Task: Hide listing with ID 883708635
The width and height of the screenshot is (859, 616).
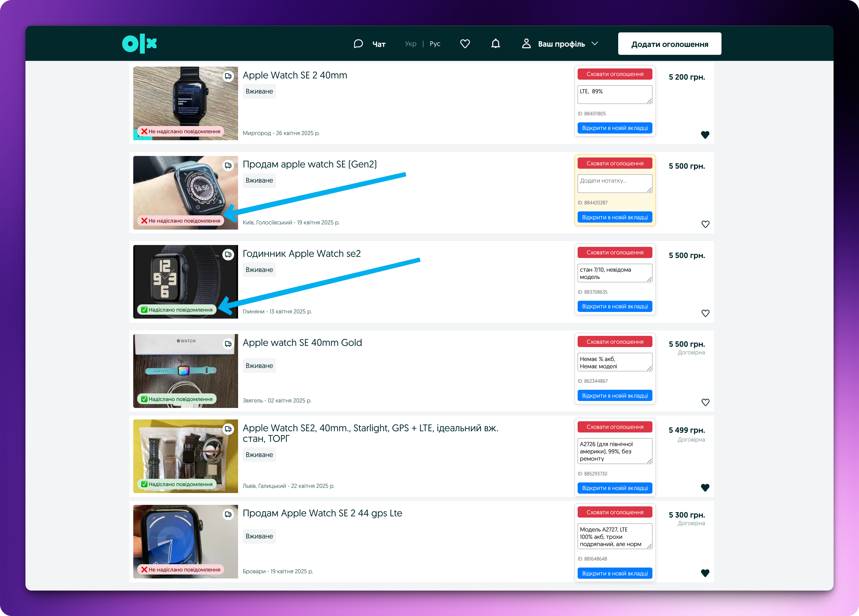Action: pos(615,252)
